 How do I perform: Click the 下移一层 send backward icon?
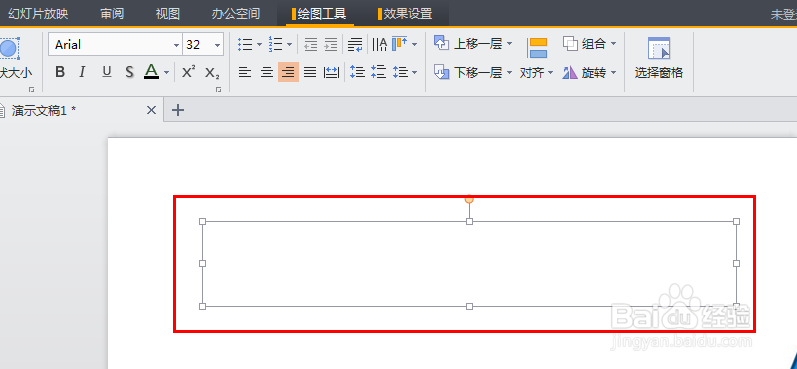click(x=441, y=72)
